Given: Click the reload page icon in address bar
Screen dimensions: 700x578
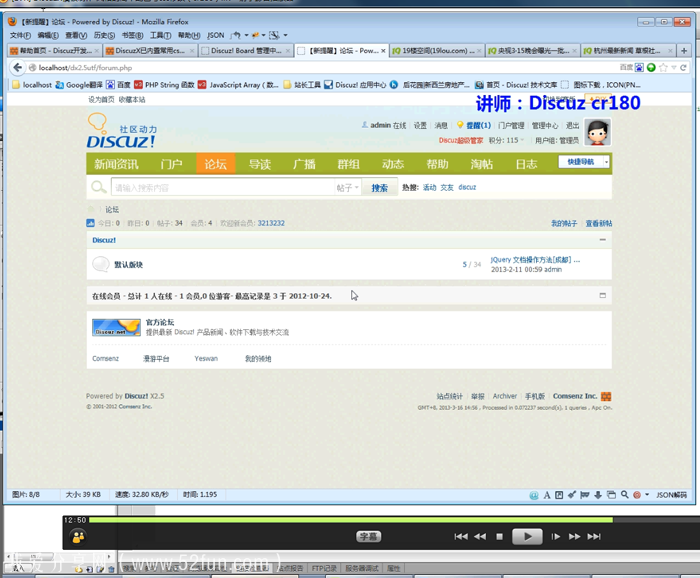Looking at the screenshot, I should (683, 67).
